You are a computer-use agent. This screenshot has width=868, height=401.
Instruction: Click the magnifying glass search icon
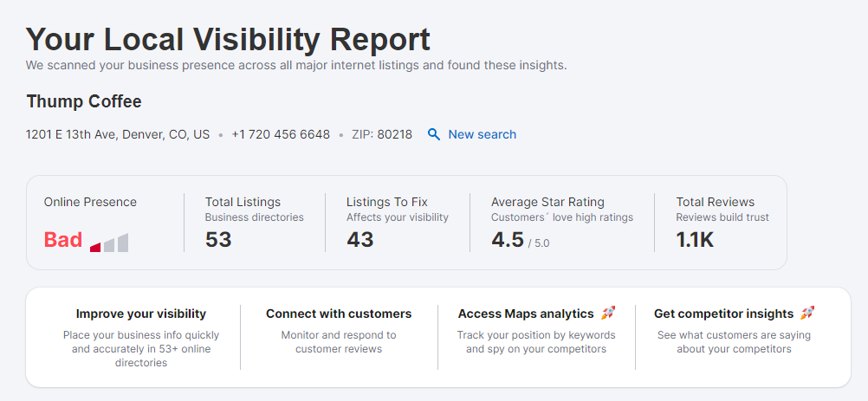pyautogui.click(x=434, y=134)
